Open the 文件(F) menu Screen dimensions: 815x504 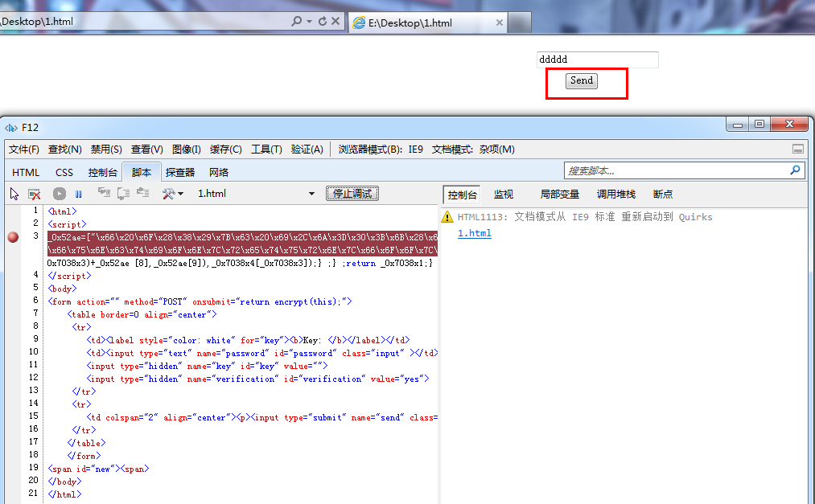pyautogui.click(x=24, y=150)
